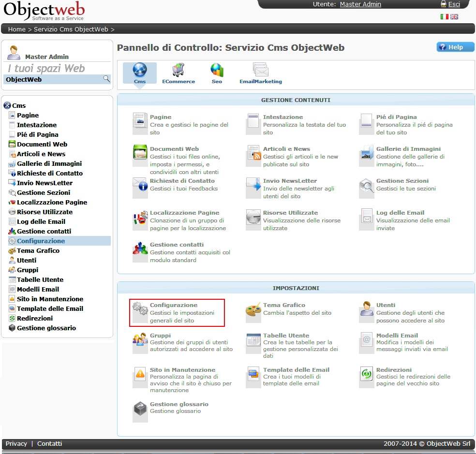
Task: Click the Esci logout link
Action: pos(454,4)
